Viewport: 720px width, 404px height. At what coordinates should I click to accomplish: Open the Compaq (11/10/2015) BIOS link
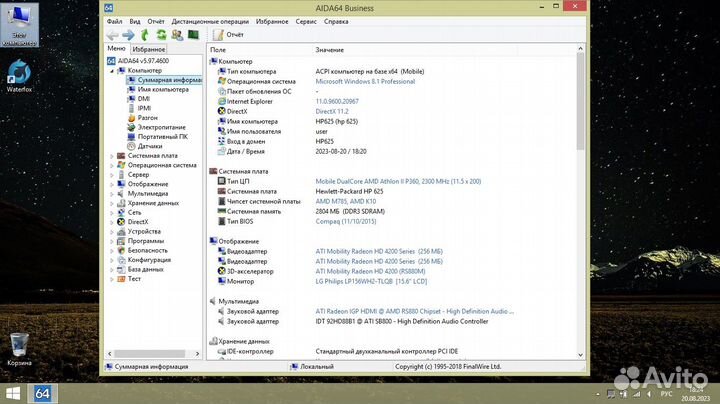(346, 221)
